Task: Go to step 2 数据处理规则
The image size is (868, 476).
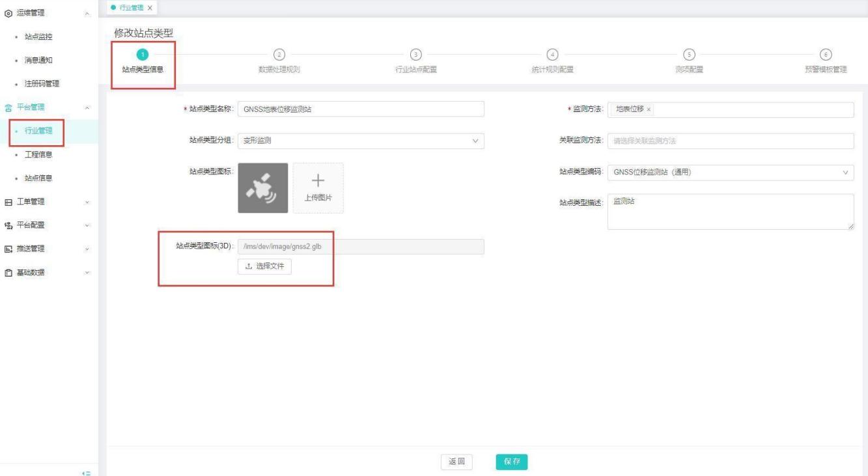Action: pos(279,55)
